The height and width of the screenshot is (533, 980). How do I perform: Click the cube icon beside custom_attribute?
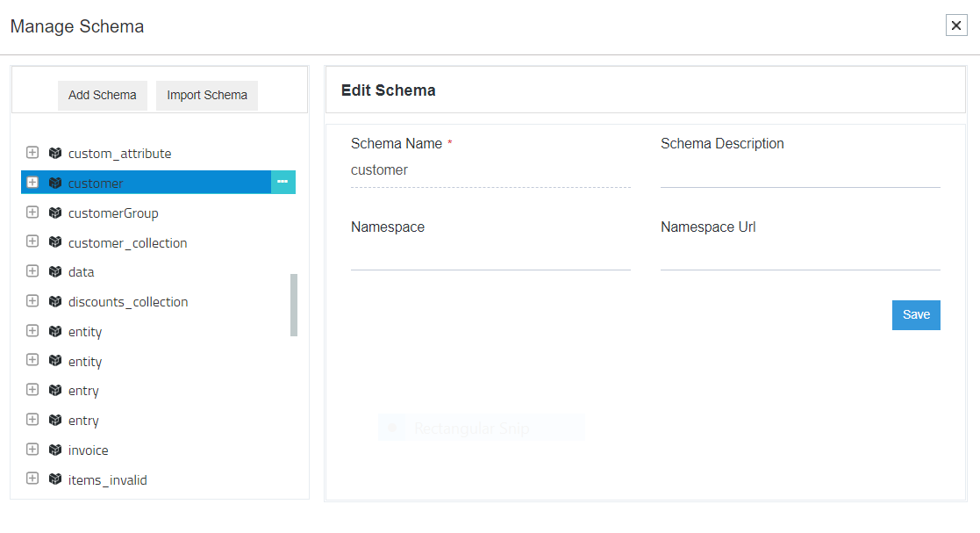tap(54, 153)
